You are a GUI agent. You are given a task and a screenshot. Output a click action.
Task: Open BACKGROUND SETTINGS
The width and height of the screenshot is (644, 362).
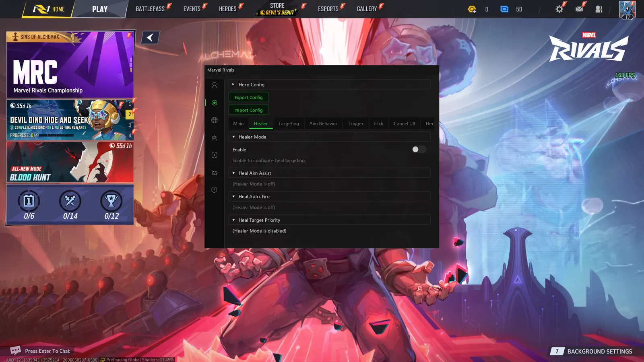point(600,352)
